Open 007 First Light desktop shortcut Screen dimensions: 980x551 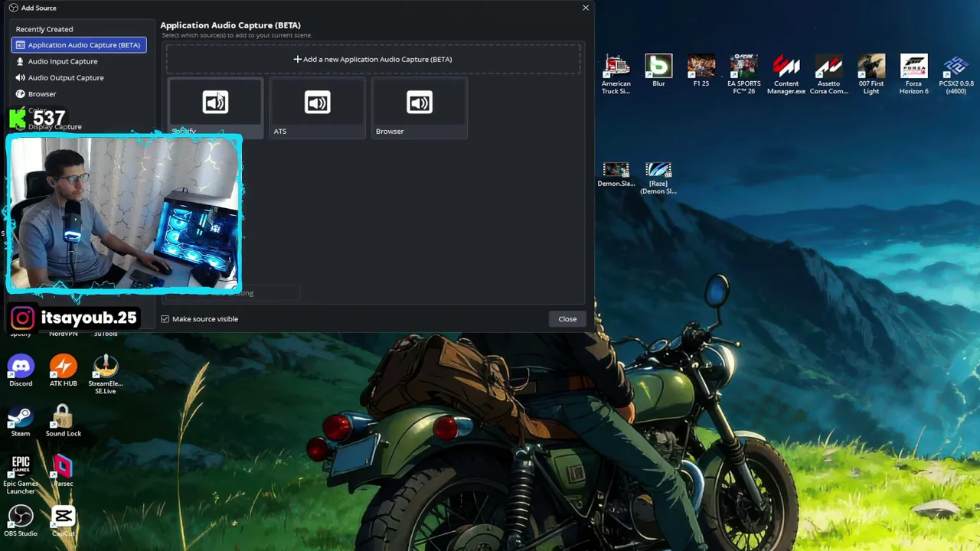tap(871, 74)
